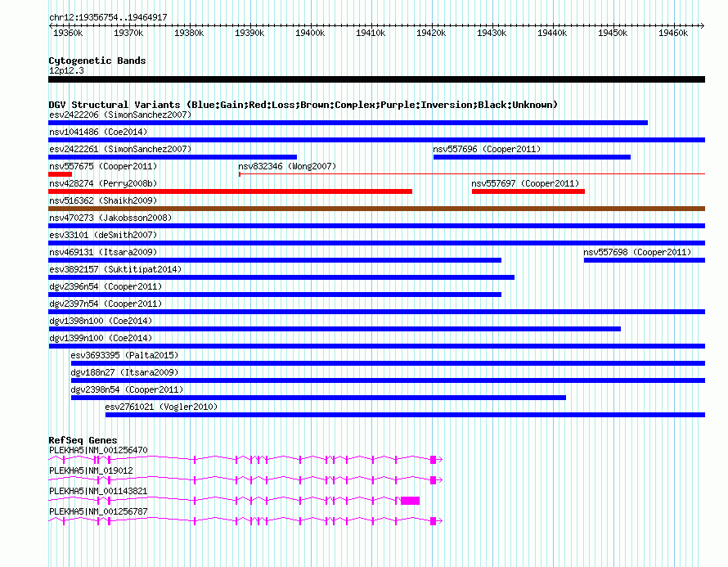Select the brown nsv516362 complex variant bar

(376, 209)
